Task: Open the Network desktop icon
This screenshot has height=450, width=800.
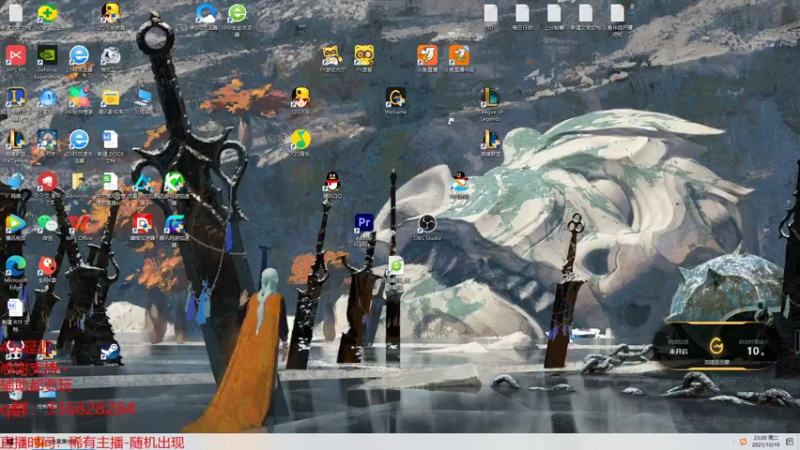Action: 15,182
